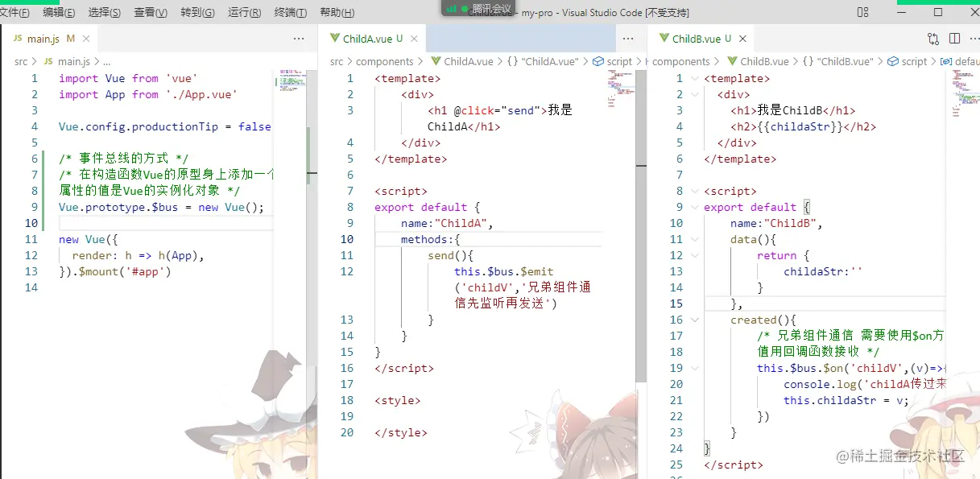
Task: Click 'name:"ChildA",' line in ChildA.vue
Action: point(447,223)
